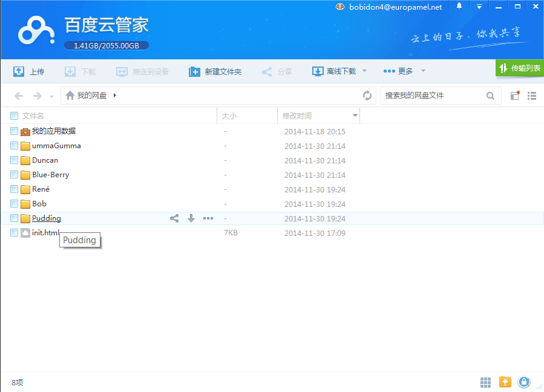
Task: Click the grid apps icon in the status bar
Action: point(485,382)
